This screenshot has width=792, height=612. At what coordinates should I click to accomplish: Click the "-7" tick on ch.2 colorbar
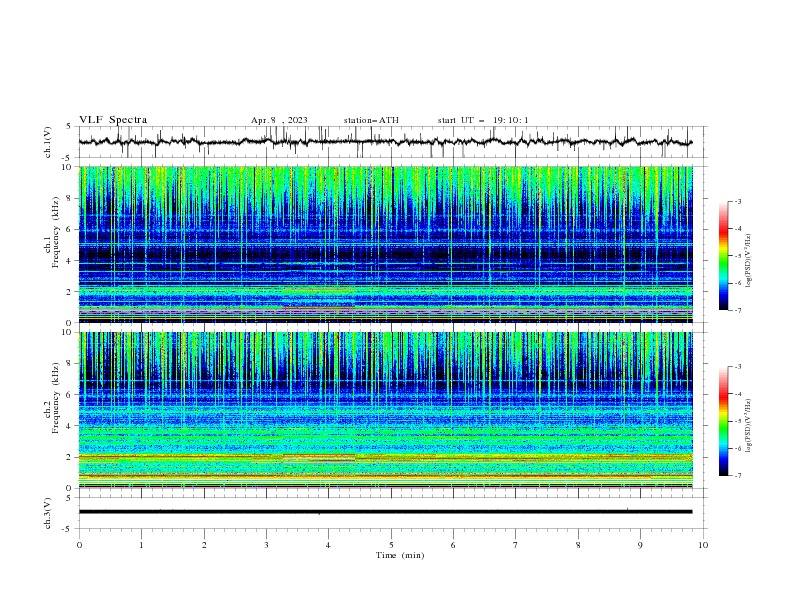(738, 475)
